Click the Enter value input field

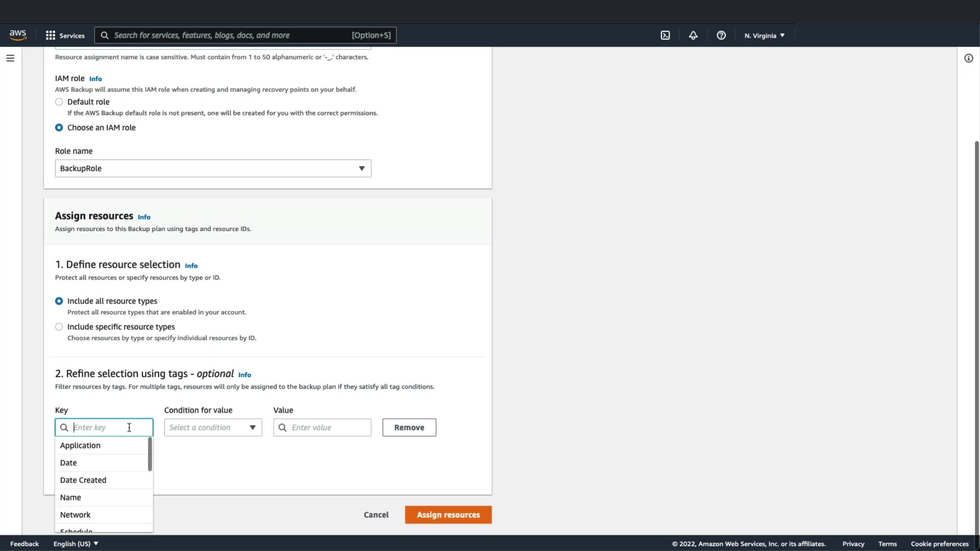tap(329, 428)
